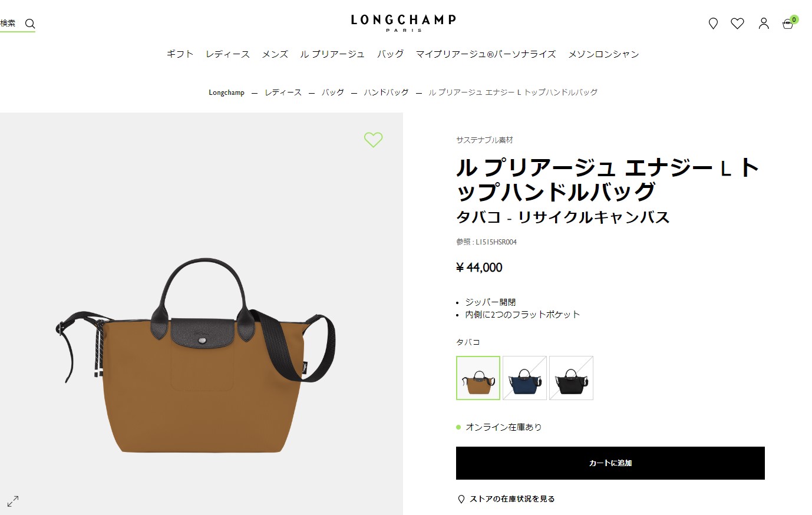
Task: Expand the product image fullscreen
Action: tap(13, 501)
